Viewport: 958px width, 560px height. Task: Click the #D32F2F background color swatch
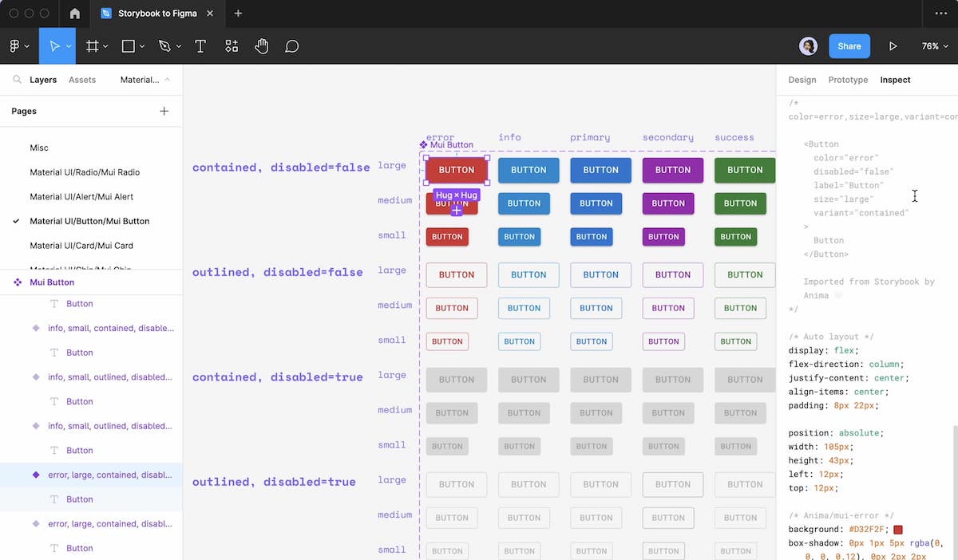898,530
